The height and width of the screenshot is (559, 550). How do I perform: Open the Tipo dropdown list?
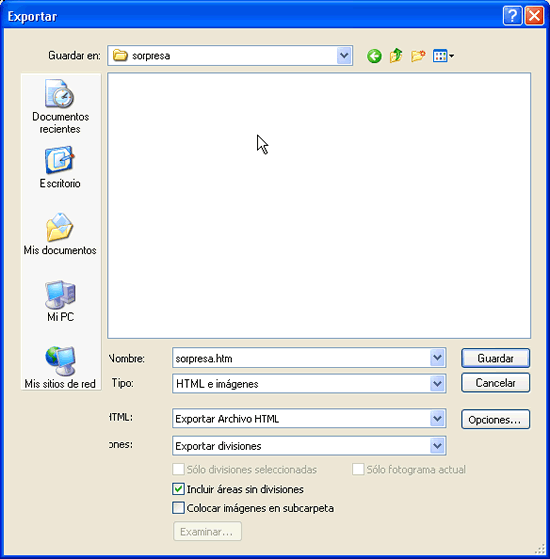pyautogui.click(x=437, y=384)
